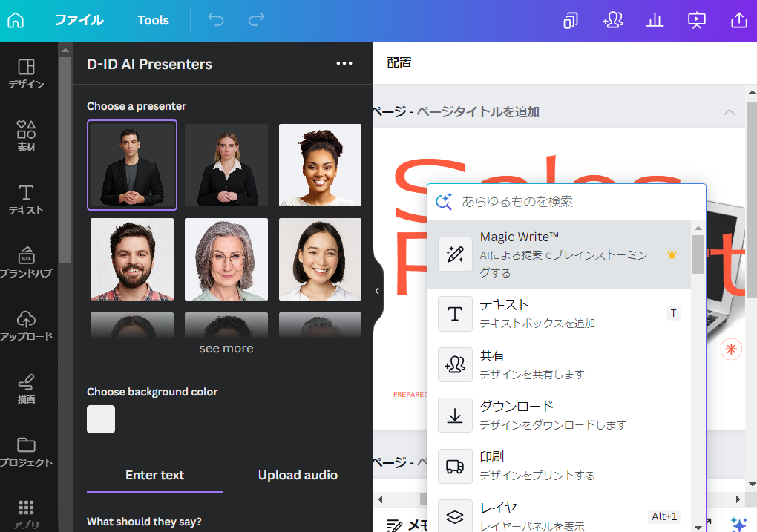
Task: Click the resize/copy pages icon in header
Action: [x=571, y=20]
